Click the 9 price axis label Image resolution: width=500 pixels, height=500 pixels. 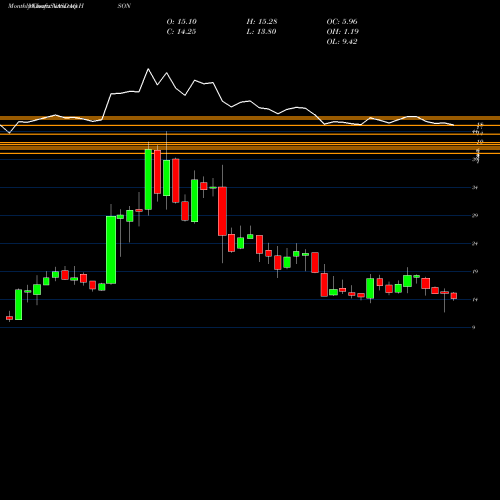(x=474, y=328)
